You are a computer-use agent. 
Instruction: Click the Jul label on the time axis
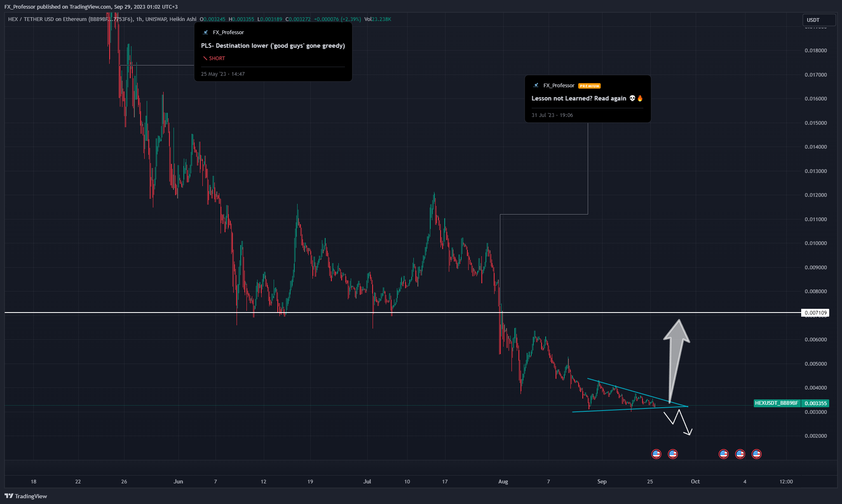[x=367, y=482]
